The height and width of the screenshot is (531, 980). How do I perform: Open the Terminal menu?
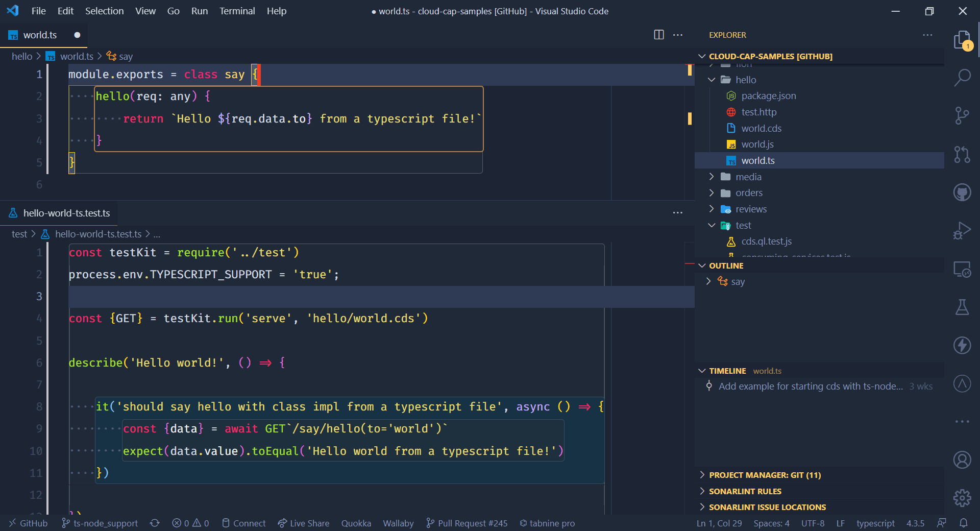pyautogui.click(x=237, y=11)
